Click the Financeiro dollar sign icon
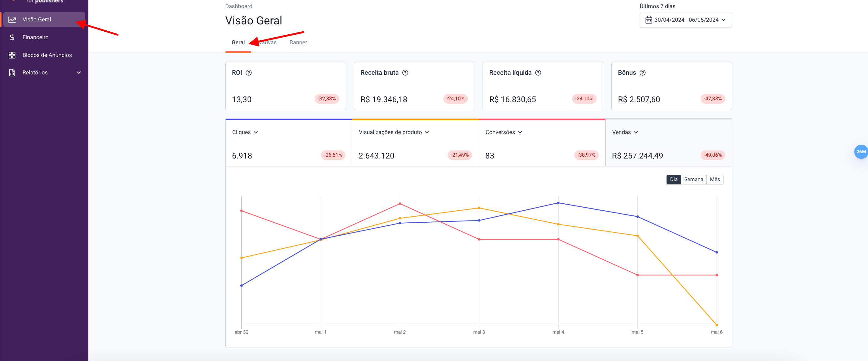 click(12, 37)
